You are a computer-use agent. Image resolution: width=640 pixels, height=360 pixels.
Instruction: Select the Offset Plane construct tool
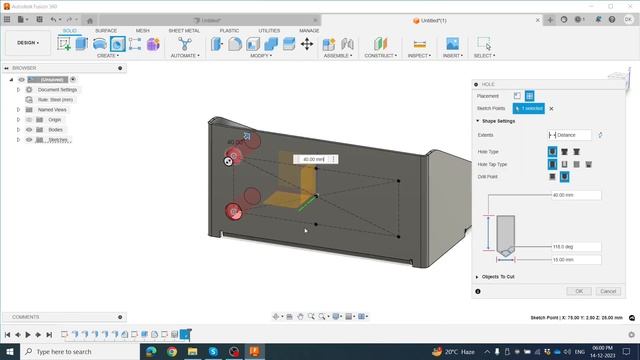(380, 44)
